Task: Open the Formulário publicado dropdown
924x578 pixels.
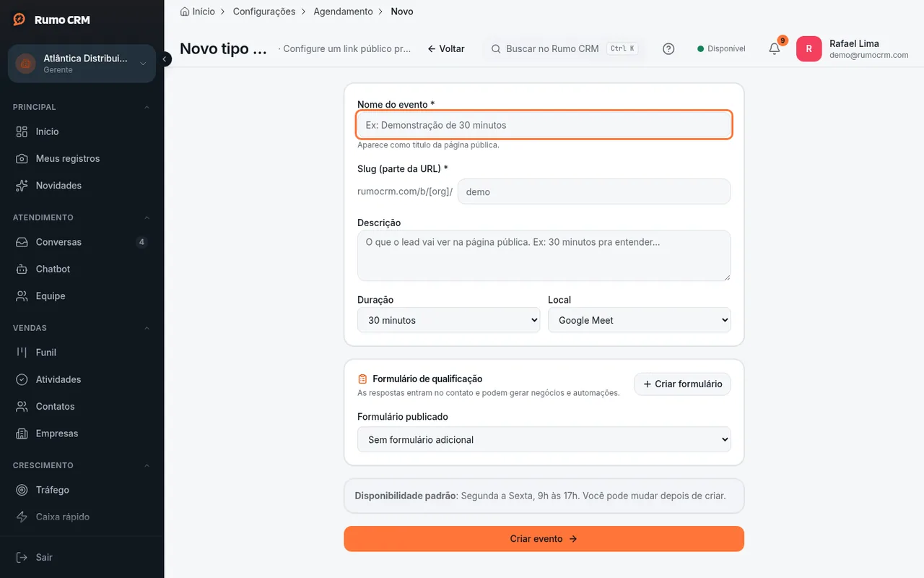Action: tap(544, 439)
